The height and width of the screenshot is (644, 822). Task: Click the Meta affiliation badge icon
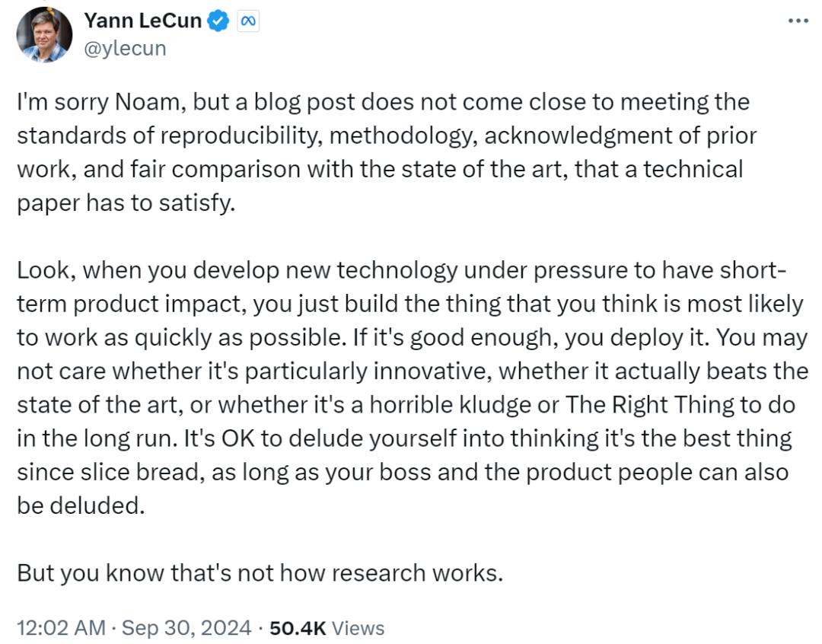pos(248,22)
